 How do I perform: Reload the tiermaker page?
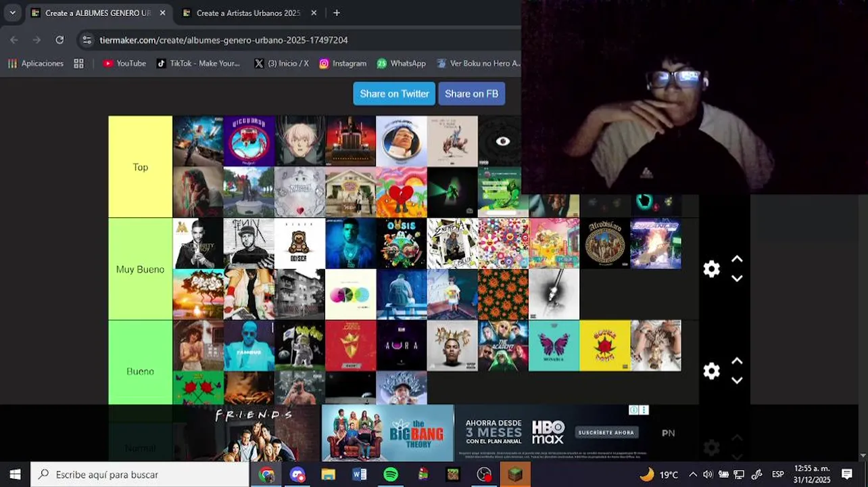[59, 40]
